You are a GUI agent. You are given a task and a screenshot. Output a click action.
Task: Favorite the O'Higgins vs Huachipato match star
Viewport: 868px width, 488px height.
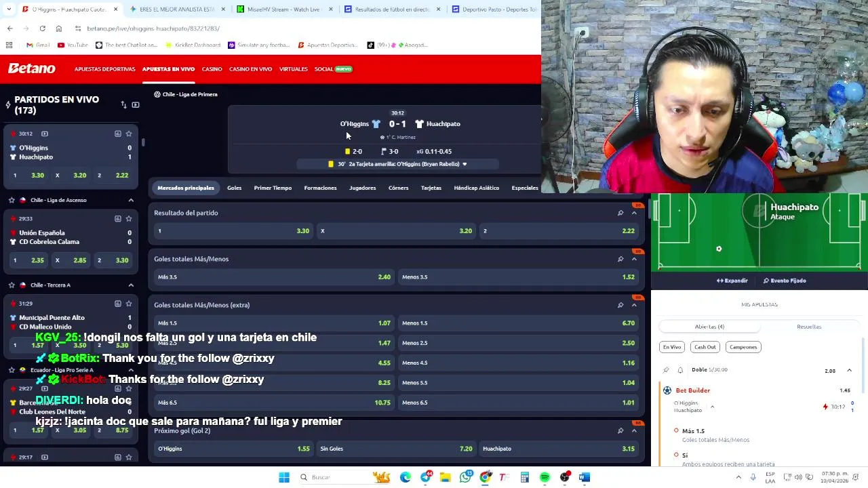pos(129,134)
